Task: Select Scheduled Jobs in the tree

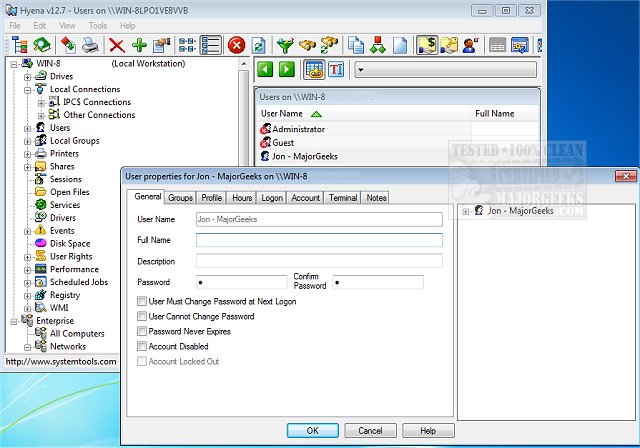Action: (79, 282)
